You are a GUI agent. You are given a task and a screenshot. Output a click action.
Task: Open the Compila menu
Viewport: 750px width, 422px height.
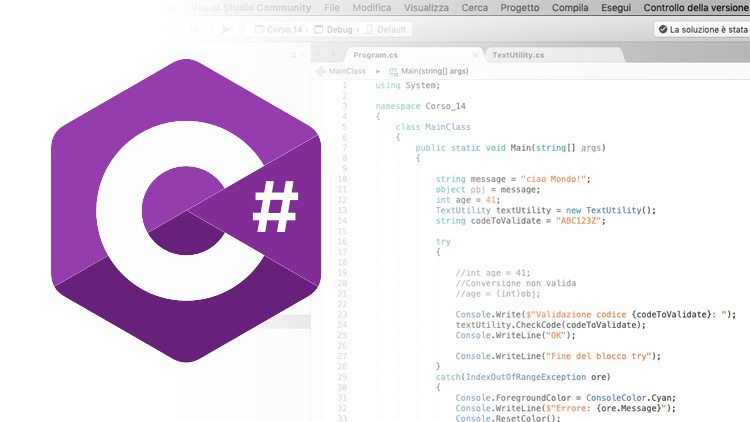[x=570, y=8]
